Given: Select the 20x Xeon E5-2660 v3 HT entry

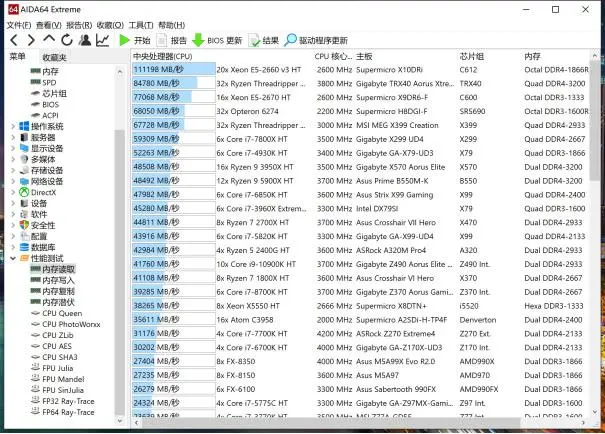Looking at the screenshot, I should click(x=259, y=69).
